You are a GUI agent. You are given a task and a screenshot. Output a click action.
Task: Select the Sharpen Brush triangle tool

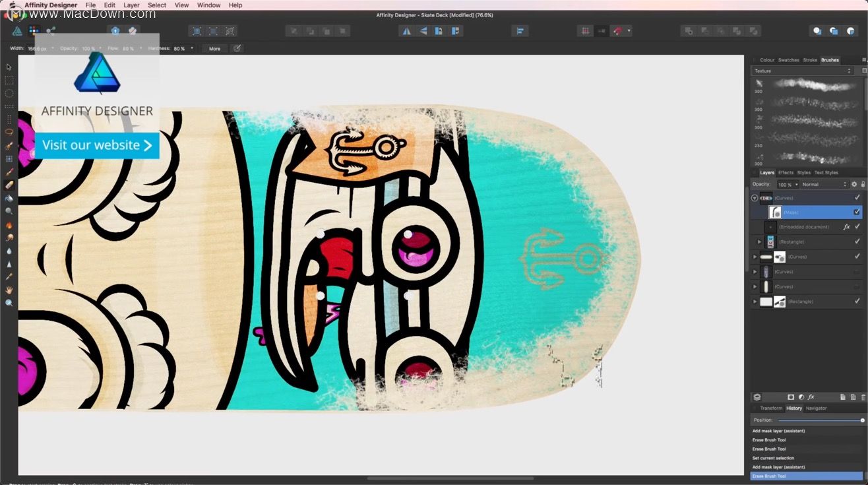pos(9,264)
